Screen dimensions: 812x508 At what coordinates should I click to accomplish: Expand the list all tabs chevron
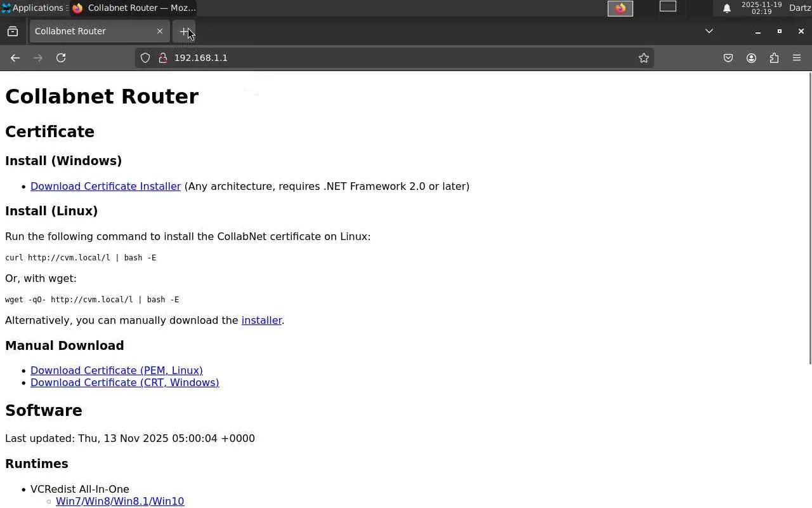[x=709, y=31]
